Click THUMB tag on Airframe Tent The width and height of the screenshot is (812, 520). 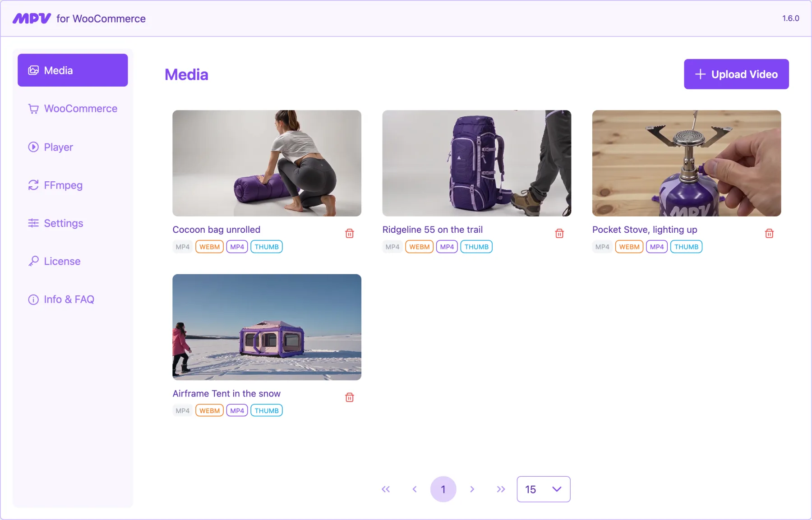point(267,410)
